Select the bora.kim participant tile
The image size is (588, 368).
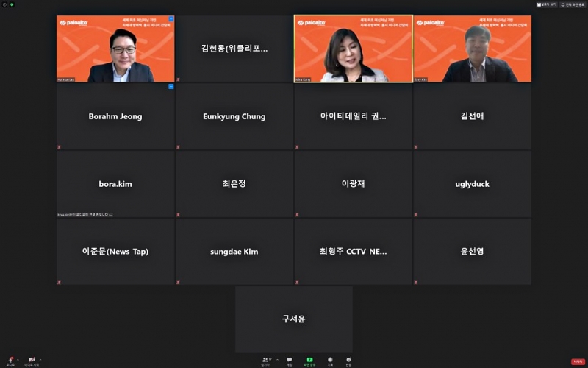(x=115, y=184)
